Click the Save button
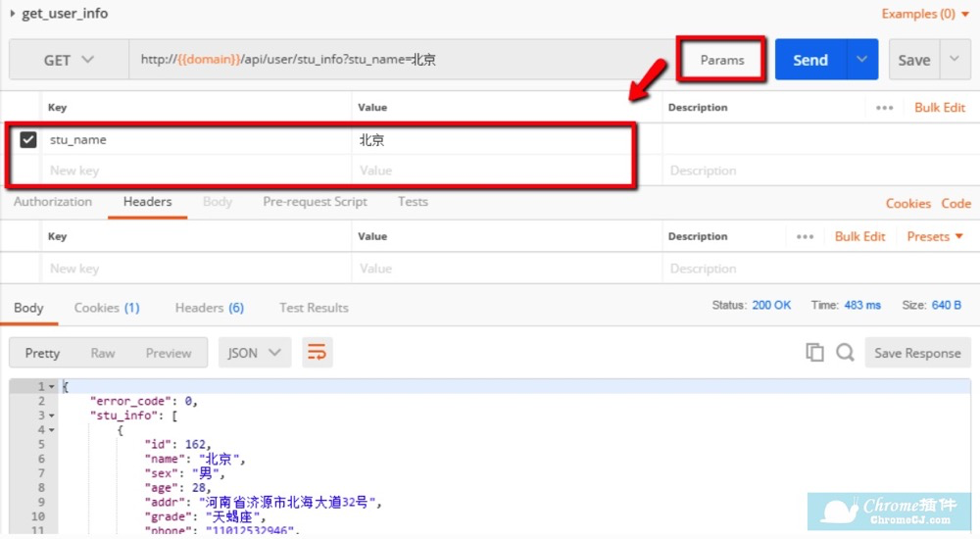This screenshot has height=539, width=980. pos(914,60)
